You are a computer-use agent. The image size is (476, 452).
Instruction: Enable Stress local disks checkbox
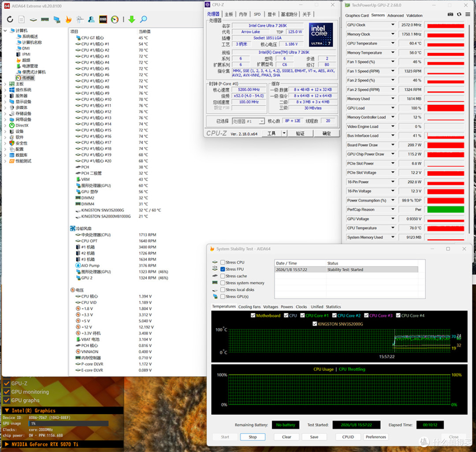pos(223,290)
